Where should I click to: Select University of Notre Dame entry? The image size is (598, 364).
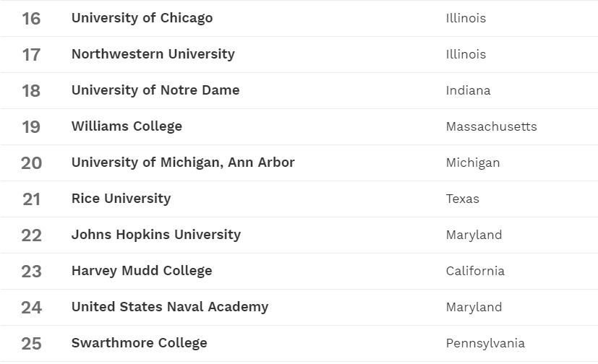click(155, 90)
